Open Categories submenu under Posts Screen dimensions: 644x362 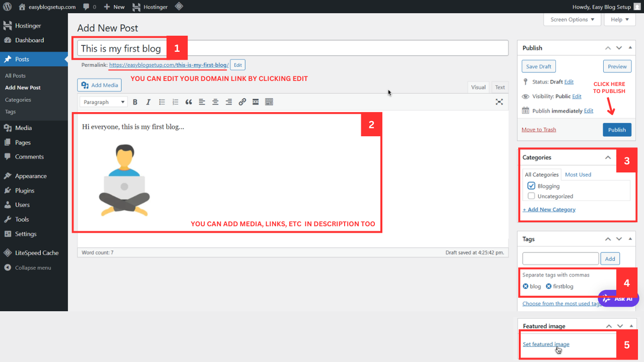pos(18,100)
